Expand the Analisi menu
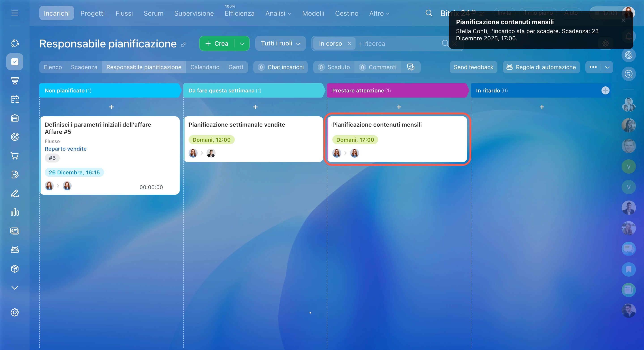The width and height of the screenshot is (644, 350). tap(278, 13)
